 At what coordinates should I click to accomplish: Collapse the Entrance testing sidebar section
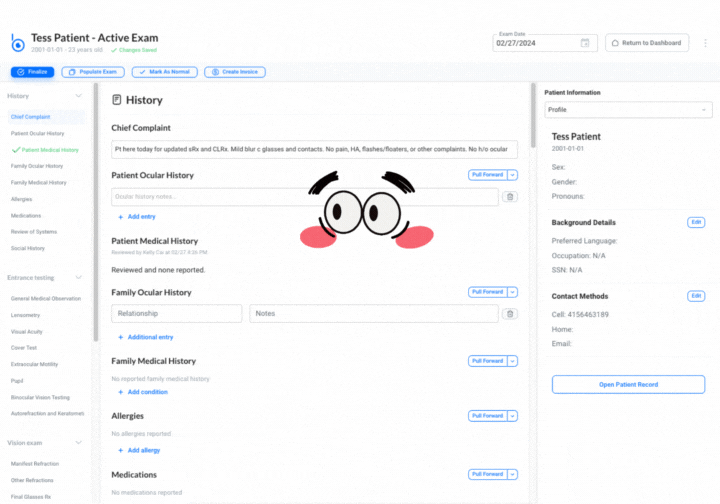[79, 277]
